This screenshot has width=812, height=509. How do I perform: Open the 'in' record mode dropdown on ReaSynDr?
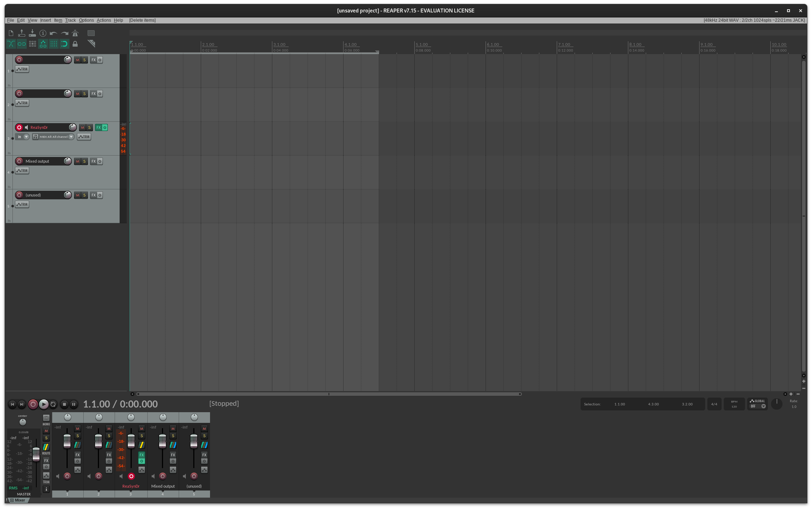click(x=23, y=137)
